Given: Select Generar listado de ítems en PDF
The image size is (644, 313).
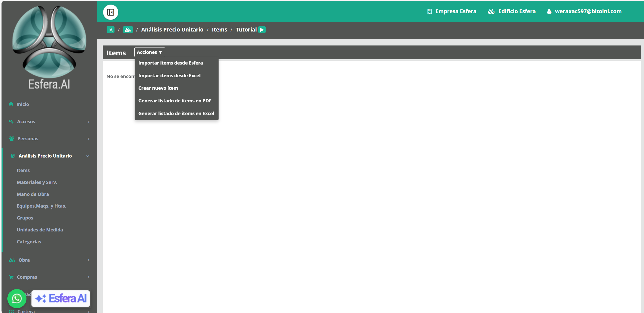Looking at the screenshot, I should point(175,101).
